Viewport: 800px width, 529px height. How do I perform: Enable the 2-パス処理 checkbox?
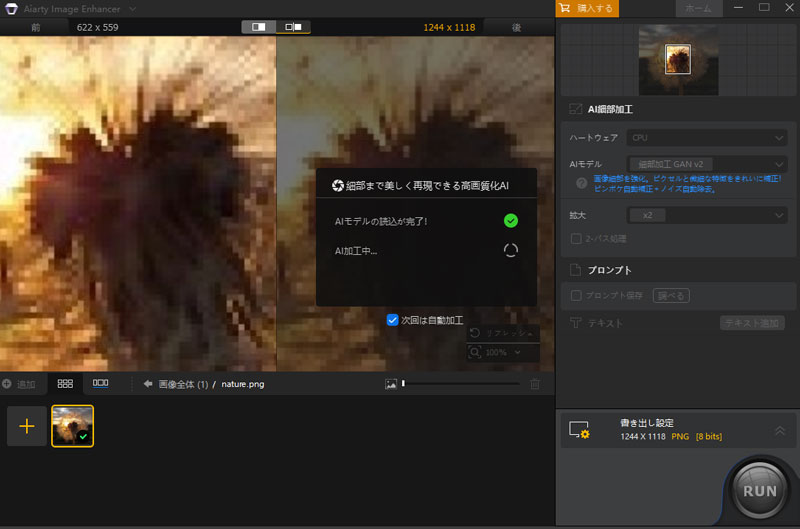576,238
